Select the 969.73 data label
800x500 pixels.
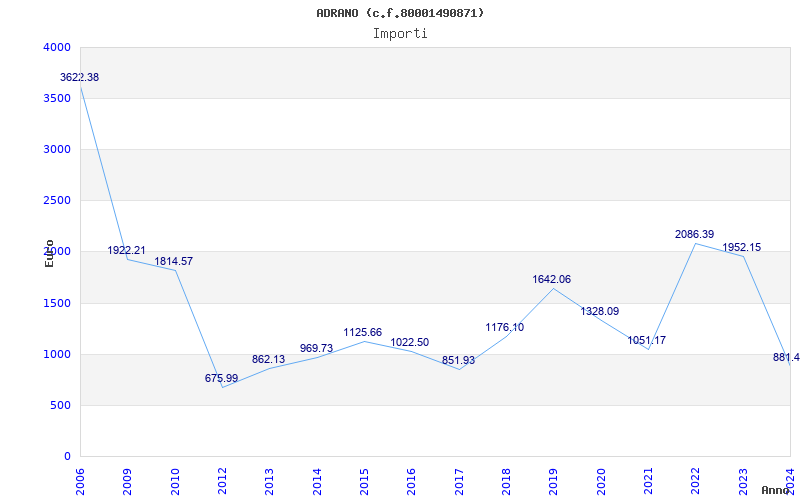pos(316,348)
